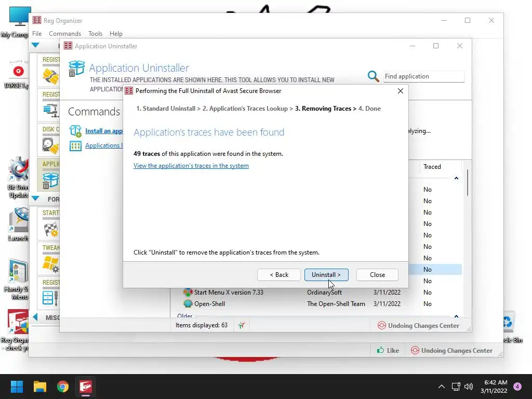Open the Help menu in Reg Organizer
The image size is (532, 399).
[x=116, y=34]
